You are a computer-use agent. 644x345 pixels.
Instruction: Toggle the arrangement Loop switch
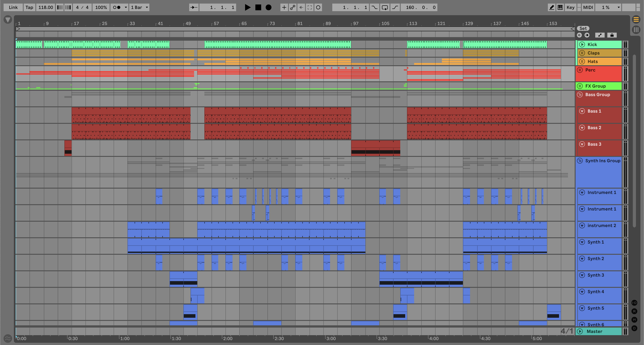(x=385, y=7)
